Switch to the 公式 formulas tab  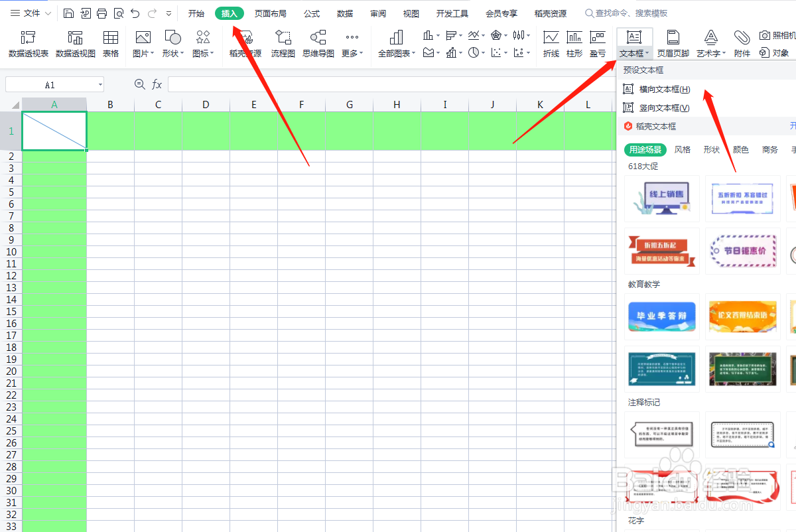tap(312, 13)
